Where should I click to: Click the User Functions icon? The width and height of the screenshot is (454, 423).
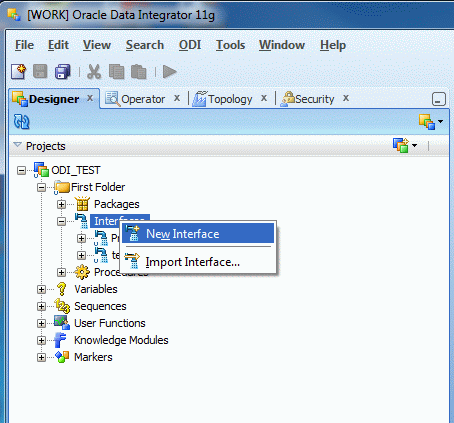point(62,323)
